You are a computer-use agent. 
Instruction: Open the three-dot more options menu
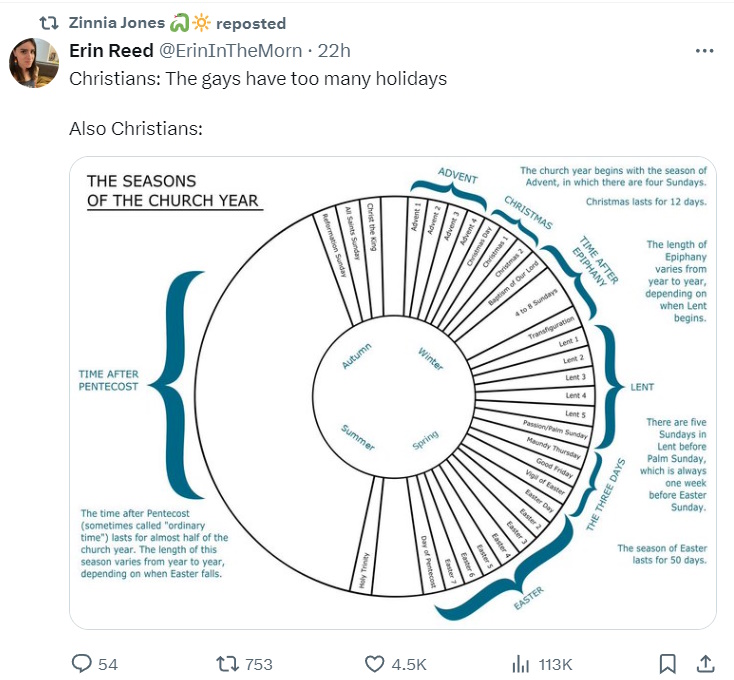[x=704, y=51]
